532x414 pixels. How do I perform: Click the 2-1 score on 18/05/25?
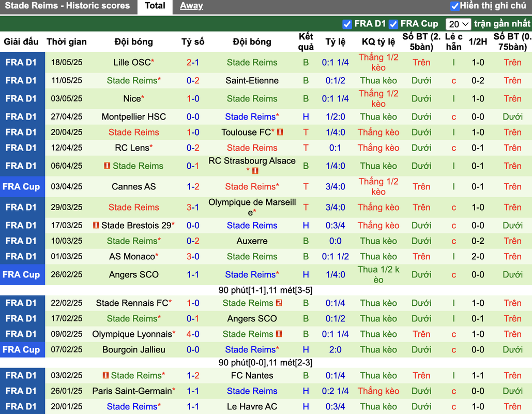click(x=193, y=63)
